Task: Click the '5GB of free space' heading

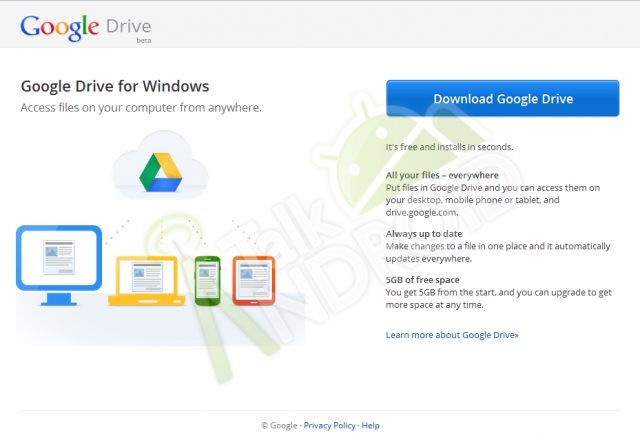Action: coord(422,280)
